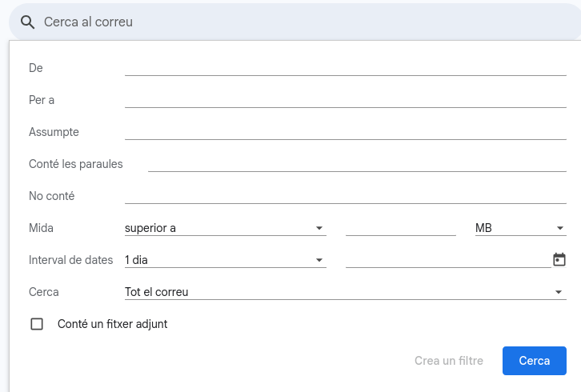Select the Assumpte subject field

(345, 131)
